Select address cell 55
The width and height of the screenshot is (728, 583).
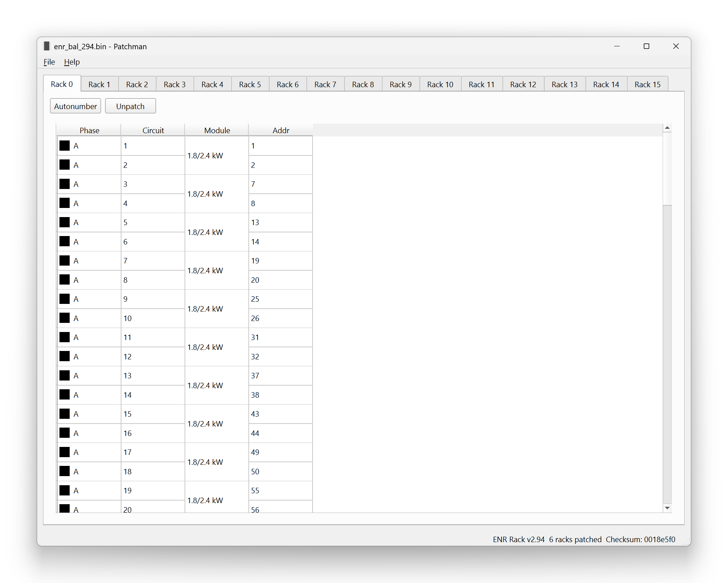click(280, 491)
